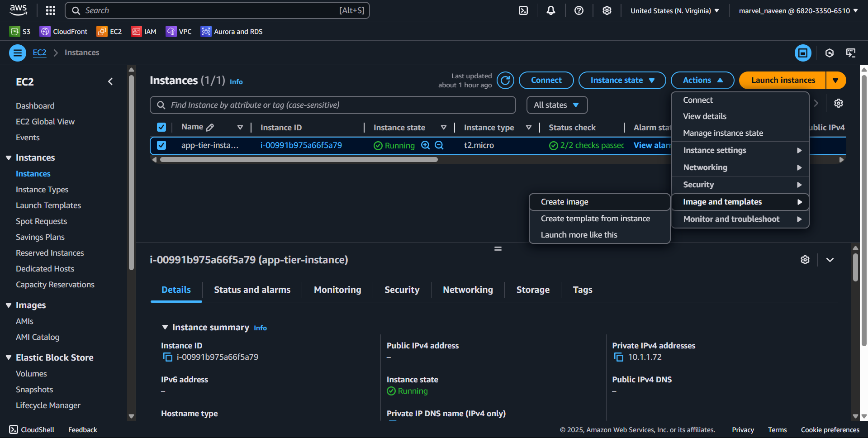This screenshot has height=438, width=868.
Task: Open the S3 service shortcut
Action: click(x=20, y=31)
